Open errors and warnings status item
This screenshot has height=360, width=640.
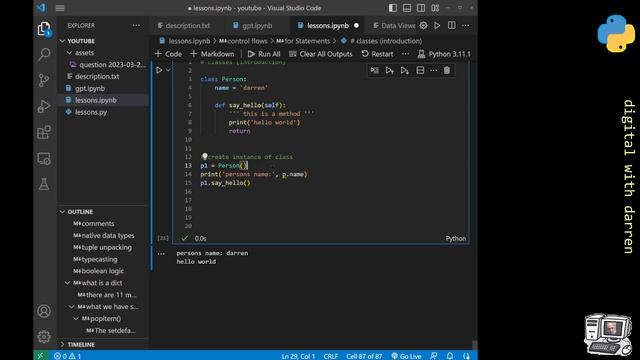(x=67, y=356)
